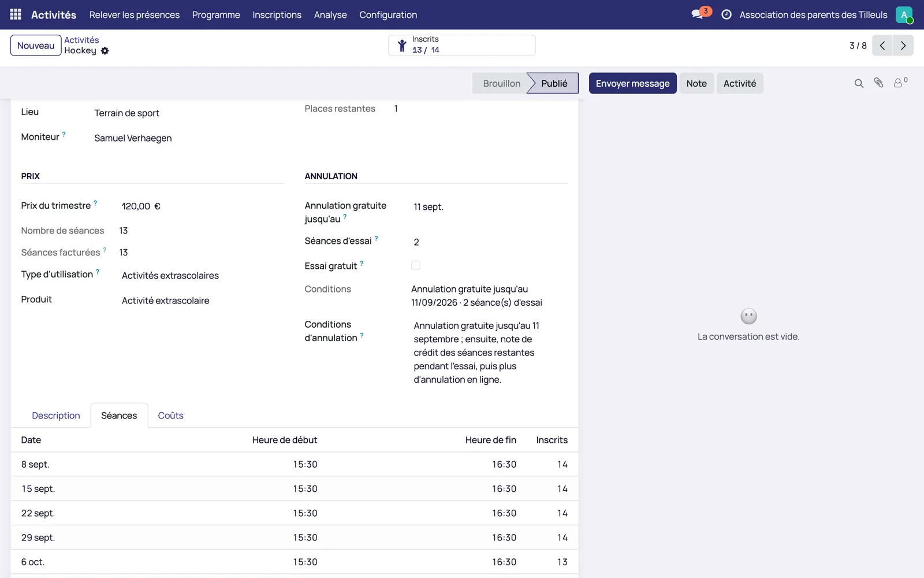Viewport: 924px width, 578px height.
Task: Set status to Brouillon
Action: 501,83
